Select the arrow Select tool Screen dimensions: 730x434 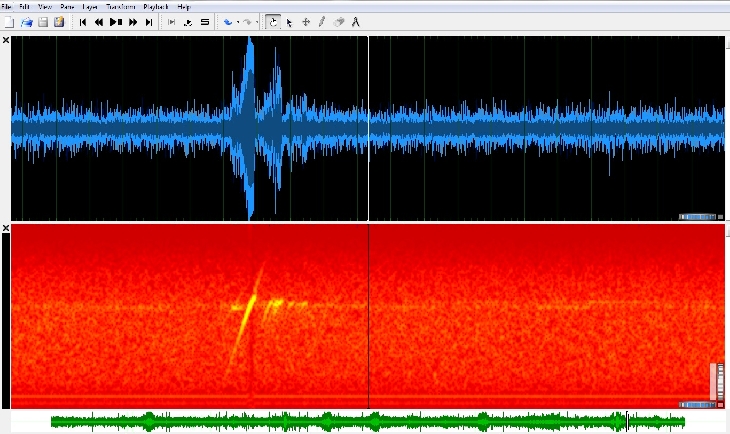click(x=289, y=21)
